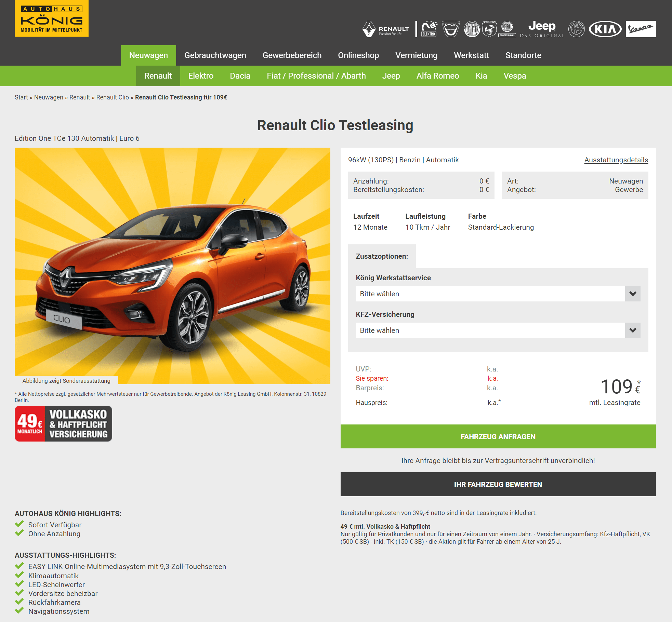Open the KFZ-Versicherung dropdown
This screenshot has height=622, width=672.
tap(498, 330)
